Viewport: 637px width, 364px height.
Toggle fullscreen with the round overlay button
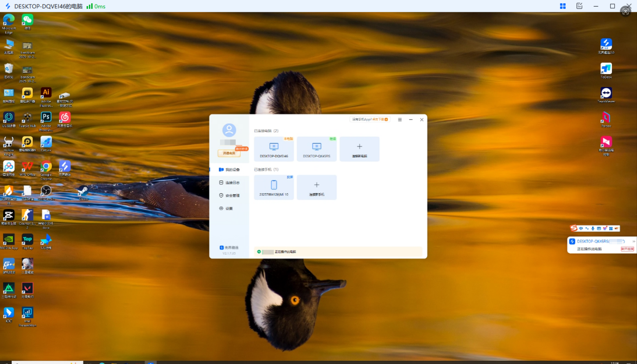(x=626, y=11)
